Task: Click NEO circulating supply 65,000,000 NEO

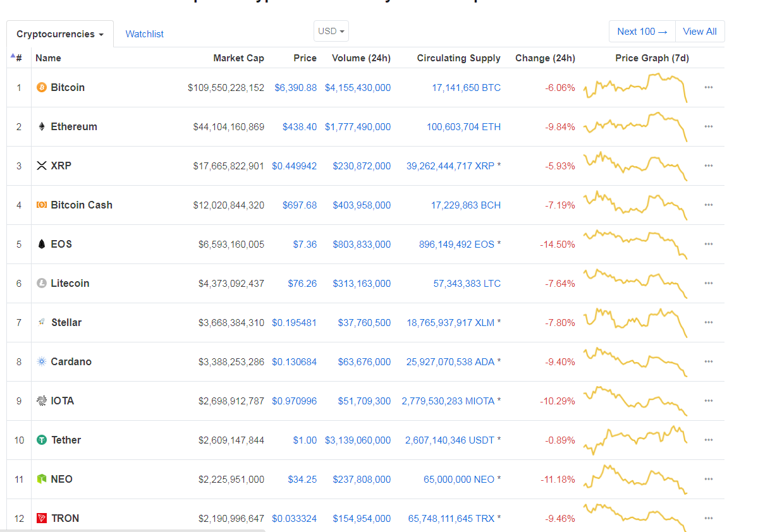Action: [459, 479]
